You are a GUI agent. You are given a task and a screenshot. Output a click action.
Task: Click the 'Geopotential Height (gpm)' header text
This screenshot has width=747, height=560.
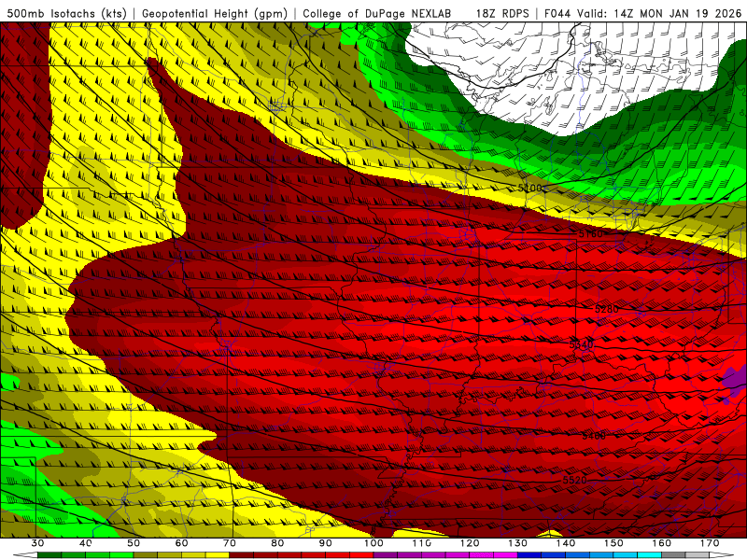(x=215, y=13)
